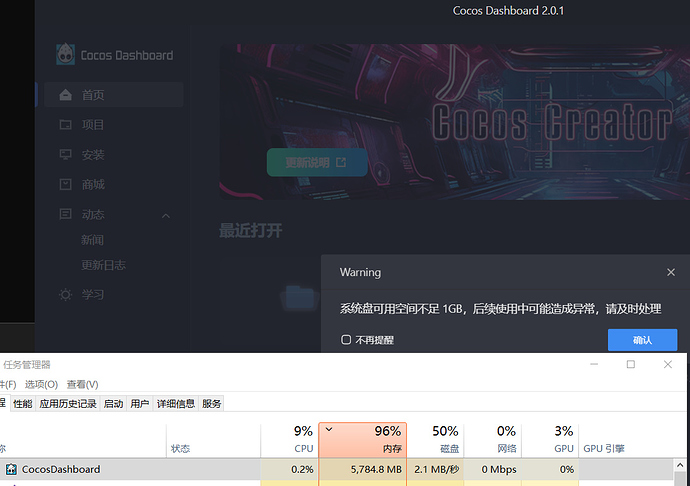Click the lightbulb icon beside 学习
This screenshot has height=486, width=690.
(x=66, y=295)
